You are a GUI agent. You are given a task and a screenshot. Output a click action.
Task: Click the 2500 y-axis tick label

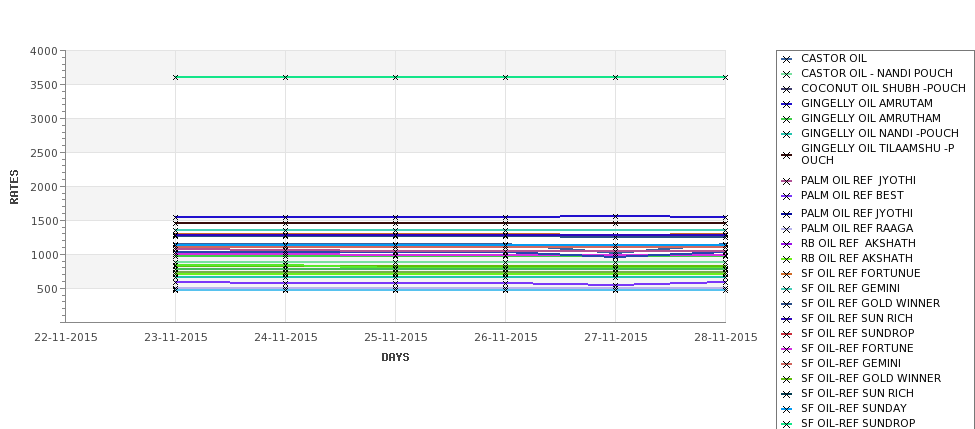click(x=44, y=153)
